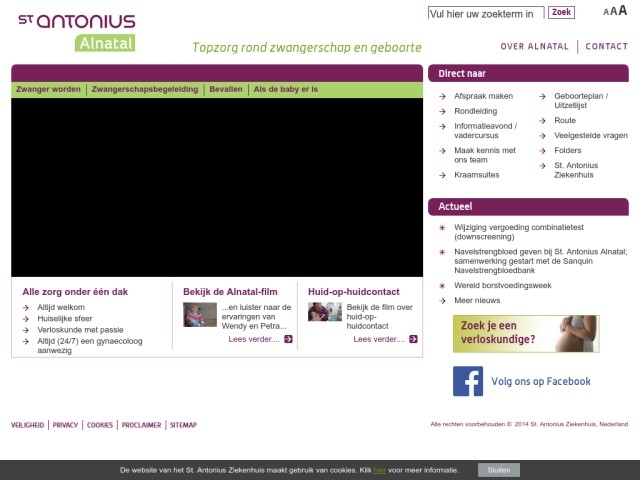Open the Alnatal-film thumbnail image
The height and width of the screenshot is (480, 640).
[x=200, y=314]
